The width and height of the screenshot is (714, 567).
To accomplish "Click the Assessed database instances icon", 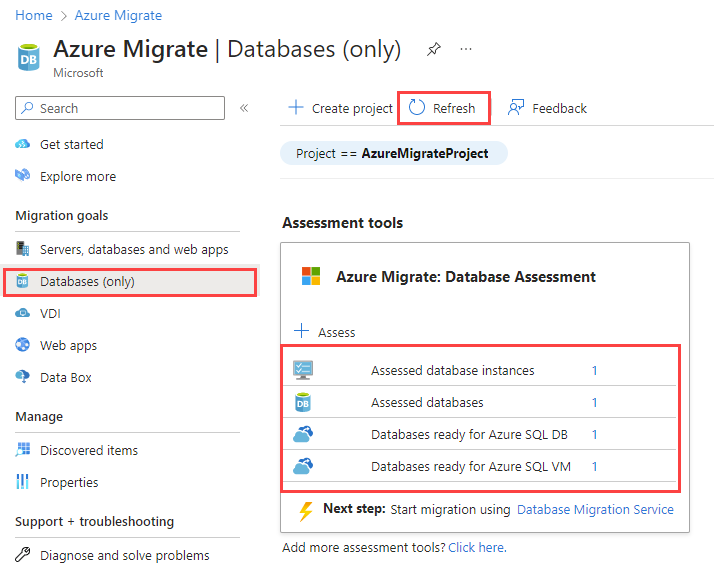I will (303, 370).
